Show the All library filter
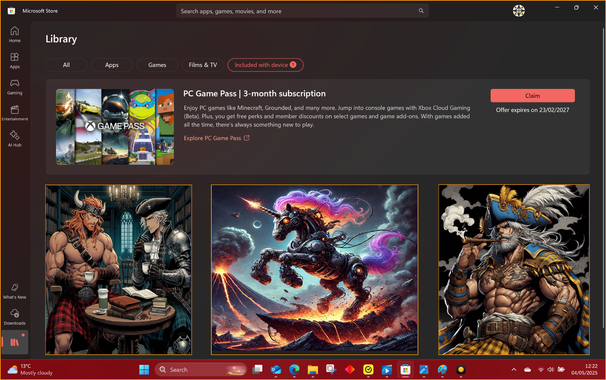Viewport: 606px width, 380px height. 66,65
